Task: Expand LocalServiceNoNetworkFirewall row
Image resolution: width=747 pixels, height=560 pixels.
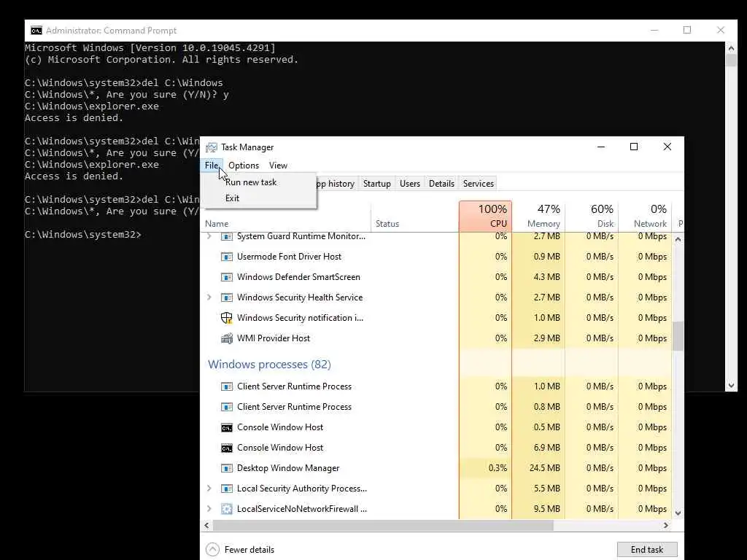Action: [x=209, y=508]
